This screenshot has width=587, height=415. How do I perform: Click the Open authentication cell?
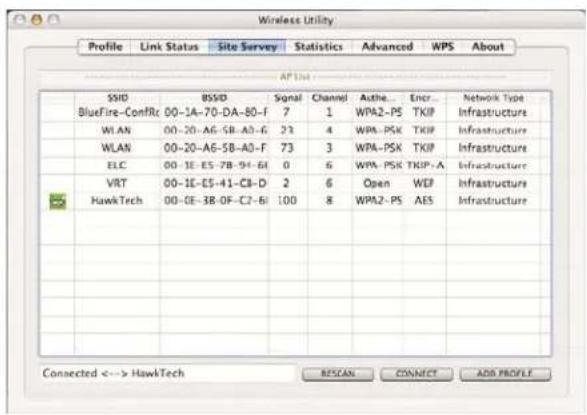coord(376,183)
